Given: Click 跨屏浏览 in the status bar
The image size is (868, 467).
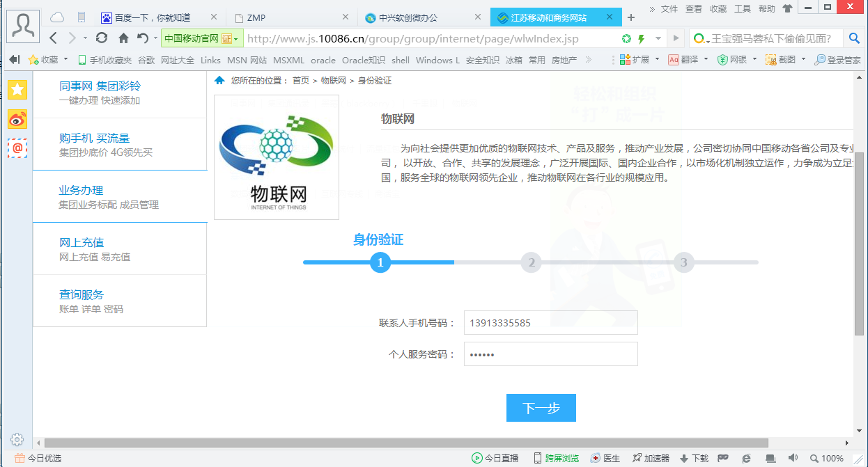Looking at the screenshot, I should tap(557, 458).
